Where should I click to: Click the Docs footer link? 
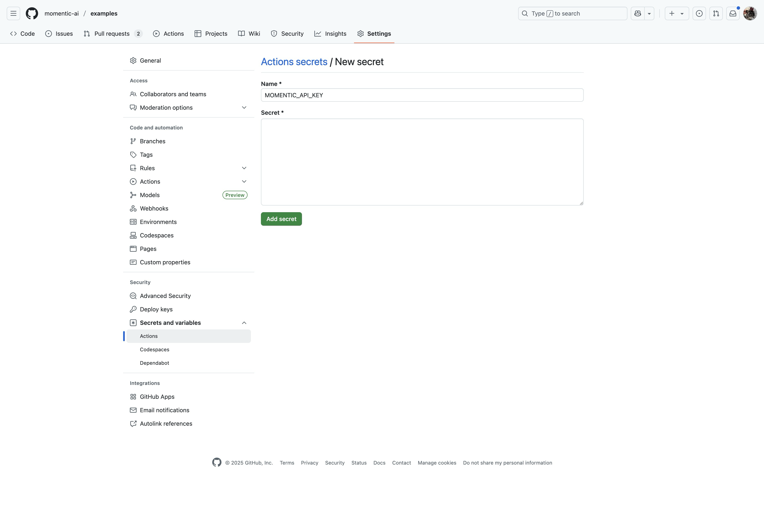tap(379, 463)
